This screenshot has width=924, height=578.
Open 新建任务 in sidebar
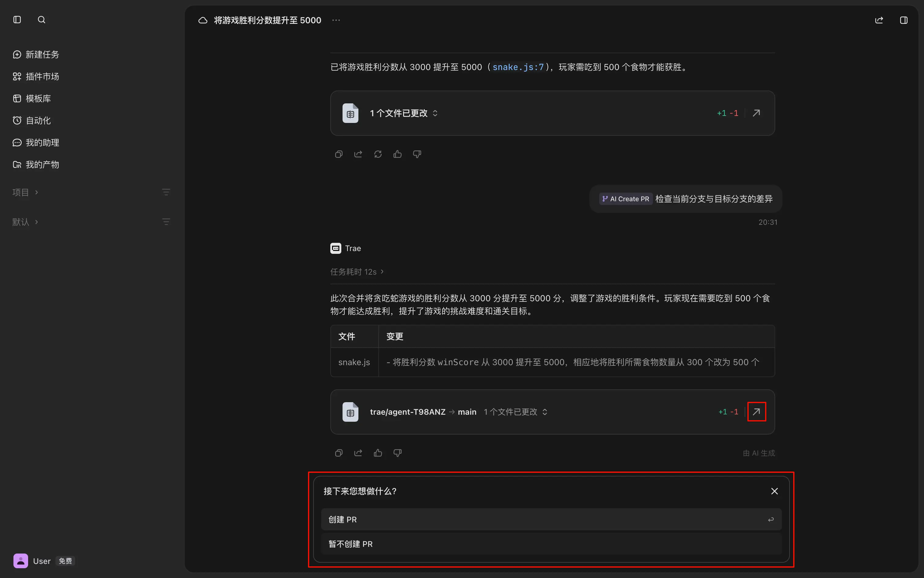(36, 55)
